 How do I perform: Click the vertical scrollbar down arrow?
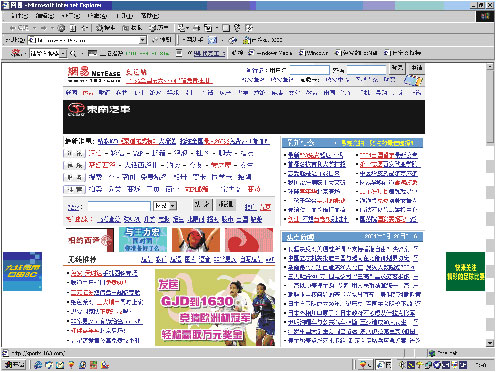coord(490,343)
